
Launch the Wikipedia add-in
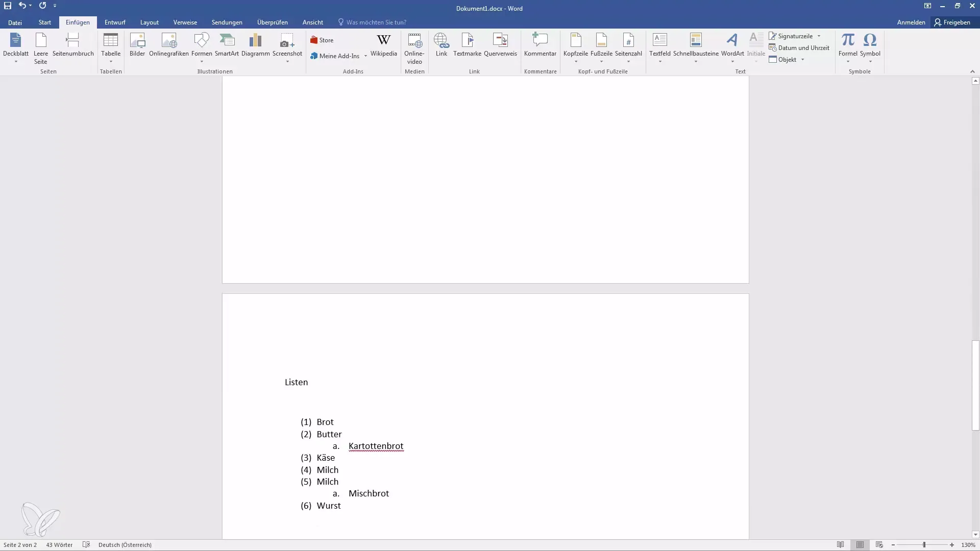(x=384, y=45)
